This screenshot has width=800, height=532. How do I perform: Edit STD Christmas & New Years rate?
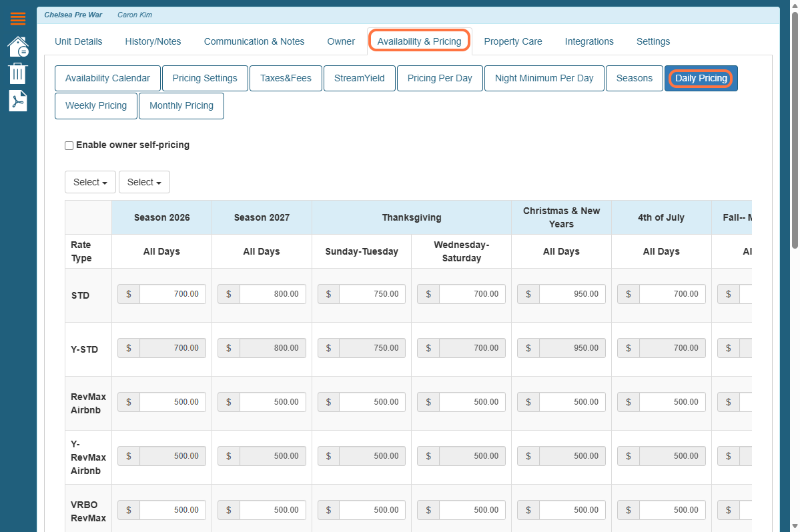[x=572, y=294]
